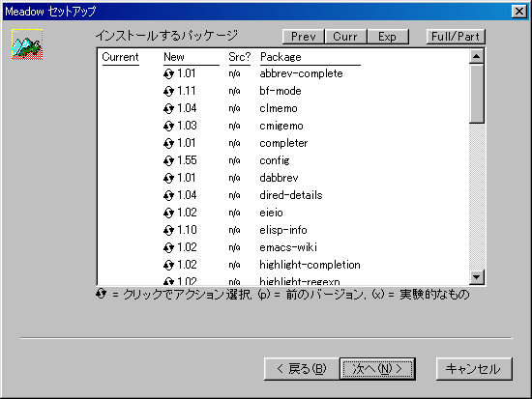The width and height of the screenshot is (532, 399).
Task: Select the highlight-completion package name
Action: 310,265
